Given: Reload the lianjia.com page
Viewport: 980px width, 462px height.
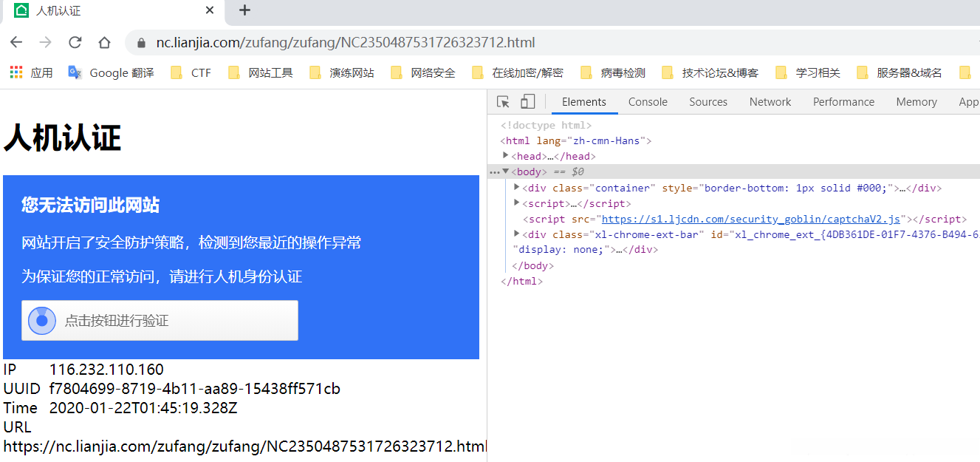Looking at the screenshot, I should 75,43.
